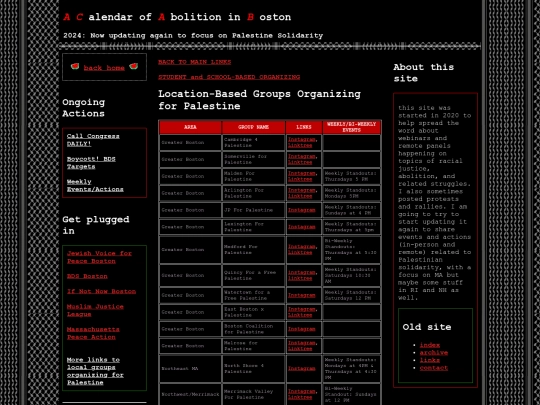Open Merrimack Valley For Palestine Linktree
Screen dimensions: 540x405
[300, 397]
